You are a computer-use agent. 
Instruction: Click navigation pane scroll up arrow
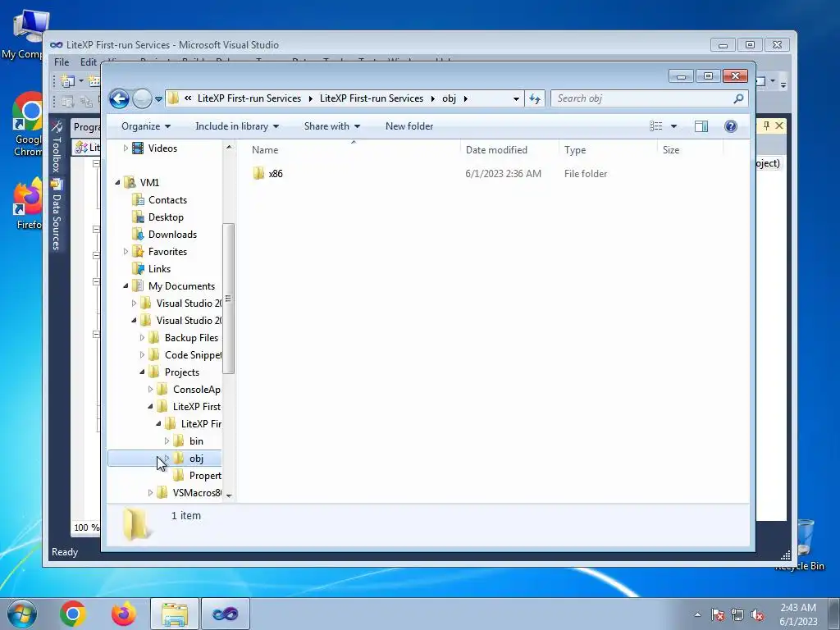coord(229,147)
